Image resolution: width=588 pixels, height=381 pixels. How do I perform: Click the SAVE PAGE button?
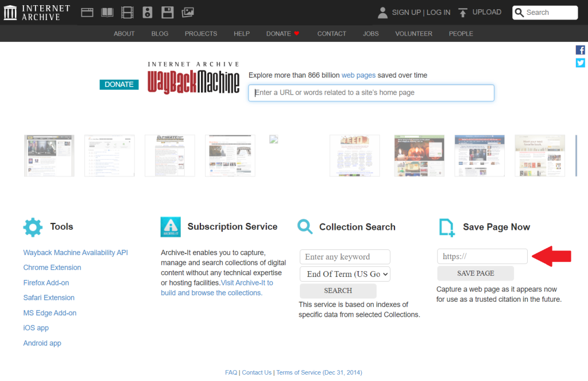[x=475, y=274]
